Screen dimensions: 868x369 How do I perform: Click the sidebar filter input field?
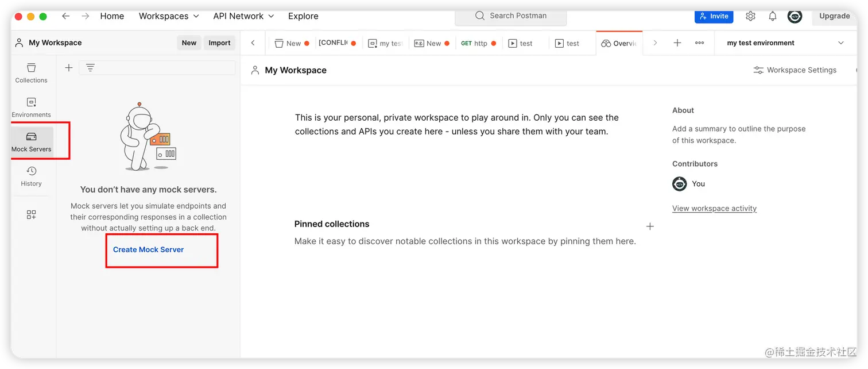pyautogui.click(x=157, y=68)
